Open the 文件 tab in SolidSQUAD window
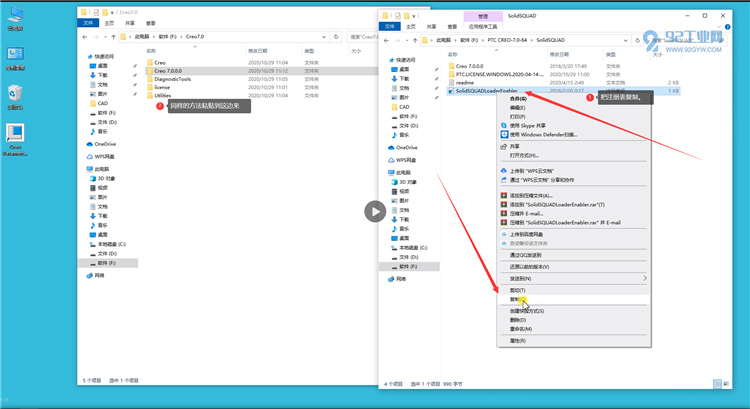Screen dimensions: 750x409 [390, 26]
